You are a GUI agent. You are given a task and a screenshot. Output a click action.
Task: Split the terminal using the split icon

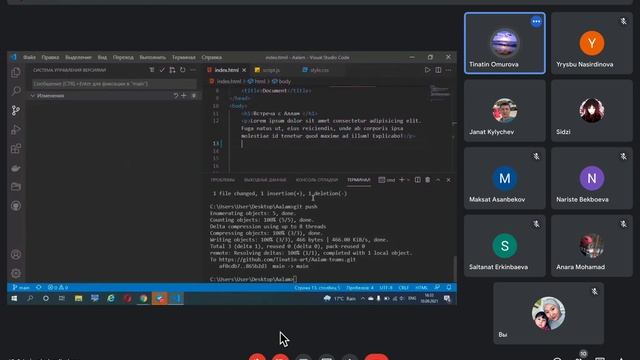418,180
